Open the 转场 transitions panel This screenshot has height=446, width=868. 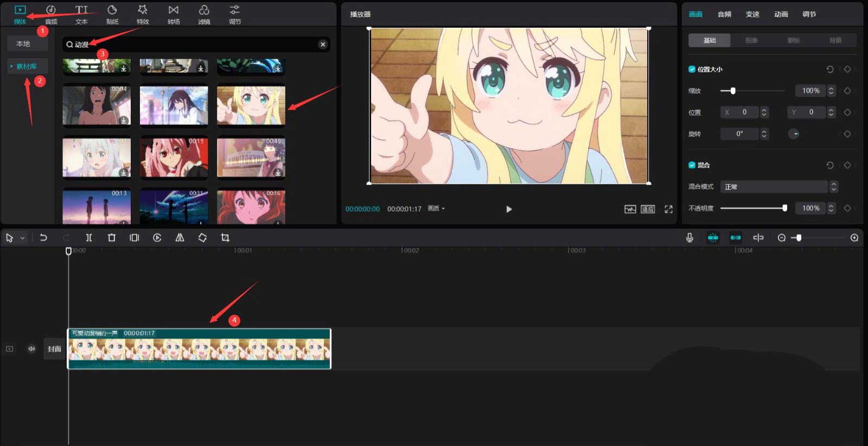coord(174,15)
